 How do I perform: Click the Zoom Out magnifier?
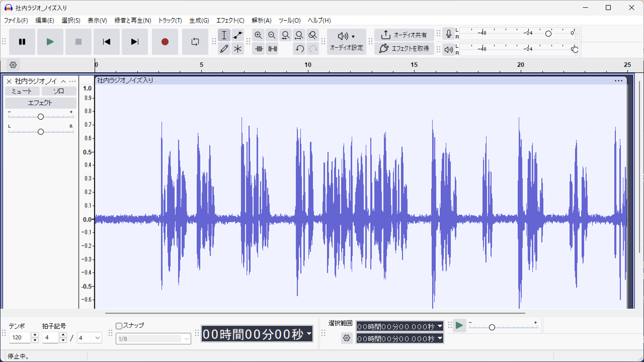272,35
